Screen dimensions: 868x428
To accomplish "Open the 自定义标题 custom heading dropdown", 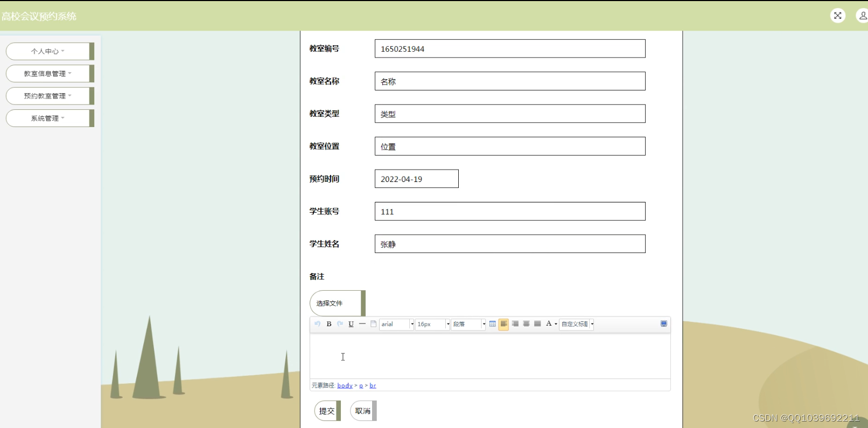I will coord(577,324).
